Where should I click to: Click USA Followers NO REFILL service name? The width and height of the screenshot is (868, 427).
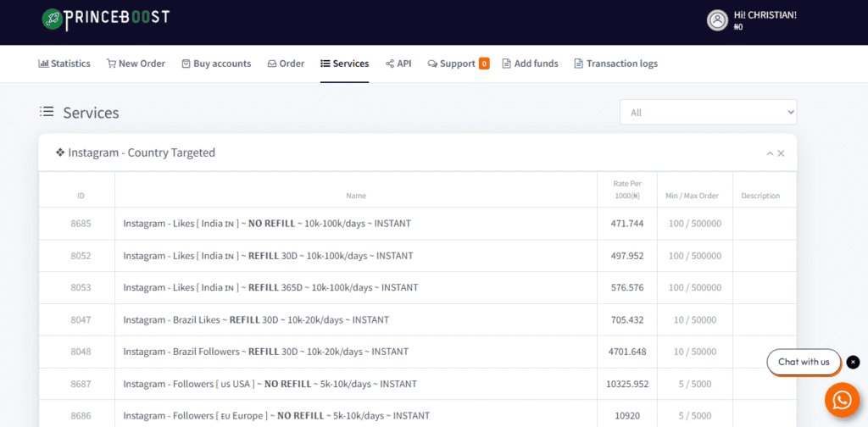[270, 384]
